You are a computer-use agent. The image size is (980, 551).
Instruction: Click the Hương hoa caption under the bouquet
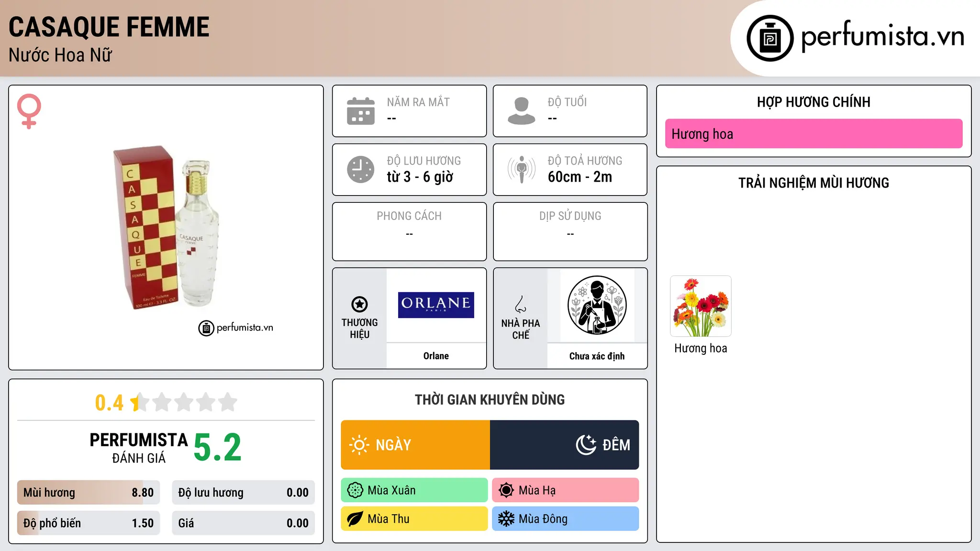click(x=701, y=348)
